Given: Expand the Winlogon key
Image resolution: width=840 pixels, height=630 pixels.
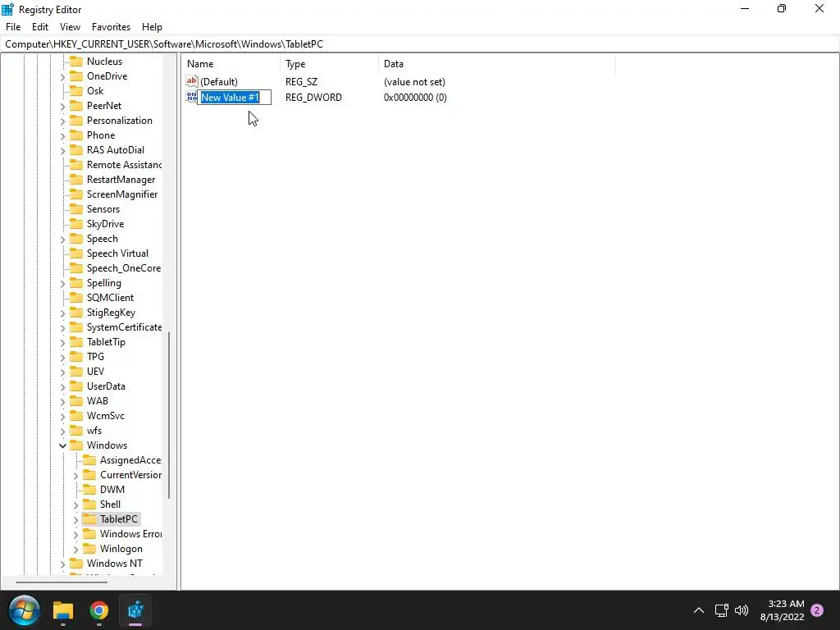Looking at the screenshot, I should [75, 549].
